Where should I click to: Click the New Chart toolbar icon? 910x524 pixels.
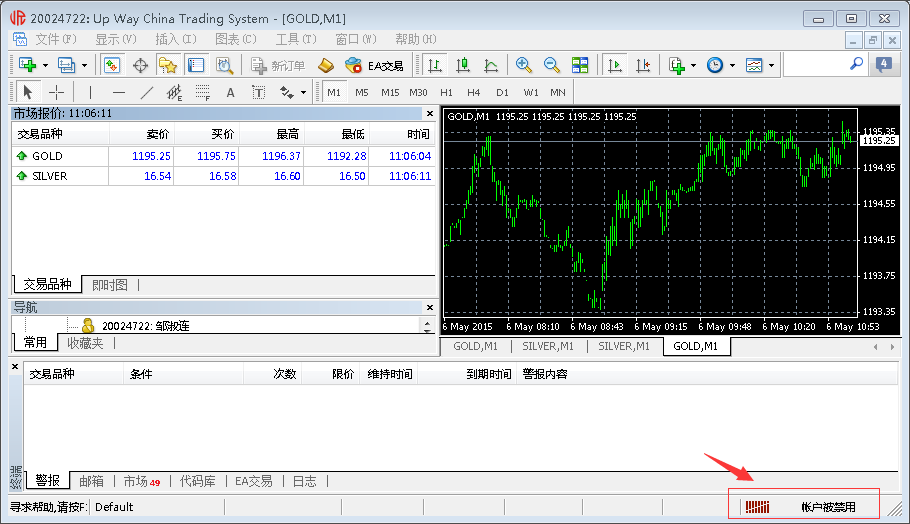point(27,64)
